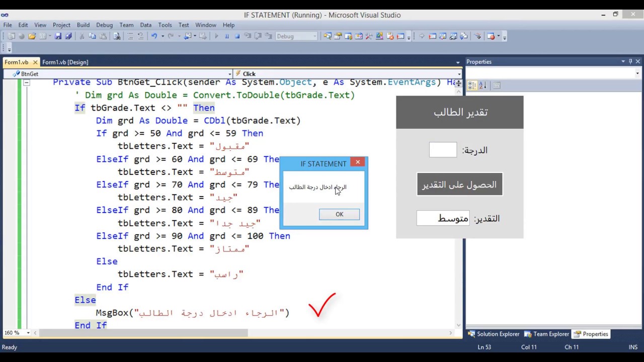Click the Navigate Backward icon

(188, 36)
